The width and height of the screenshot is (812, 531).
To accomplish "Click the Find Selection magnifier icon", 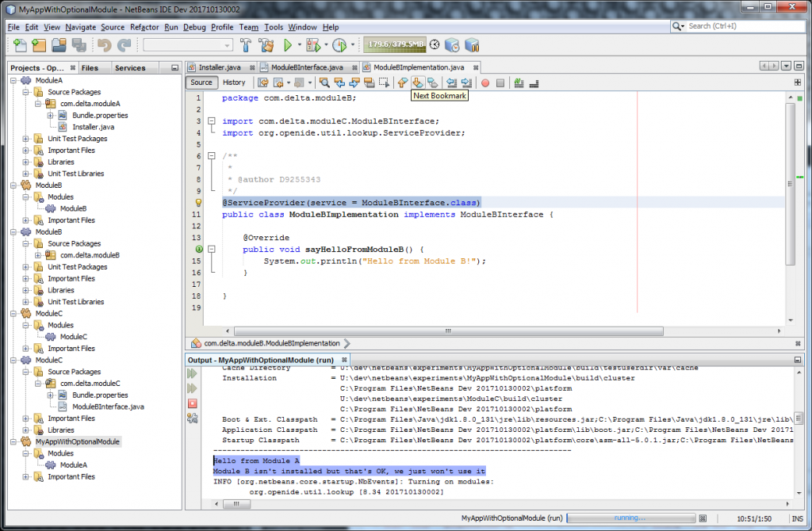I will tap(324, 82).
